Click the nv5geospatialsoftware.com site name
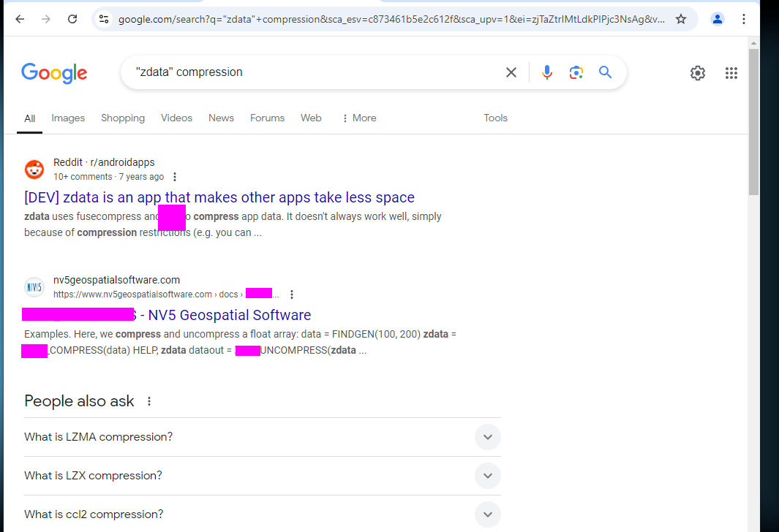The image size is (779, 532). pyautogui.click(x=117, y=280)
